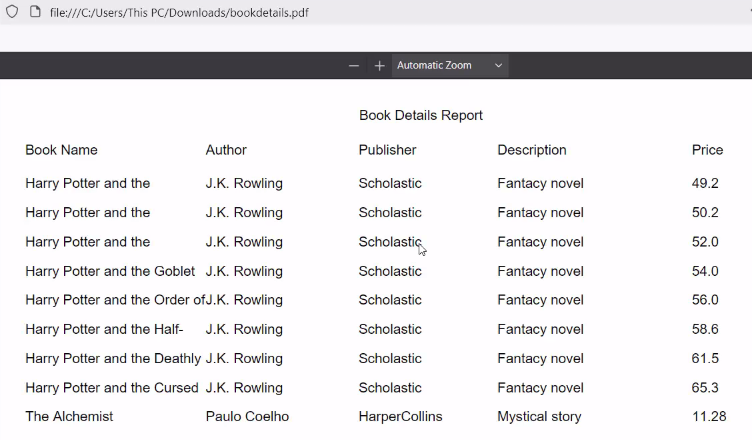Screen dimensions: 752x440
Task: Click the 'Price' column header
Action: pos(707,150)
